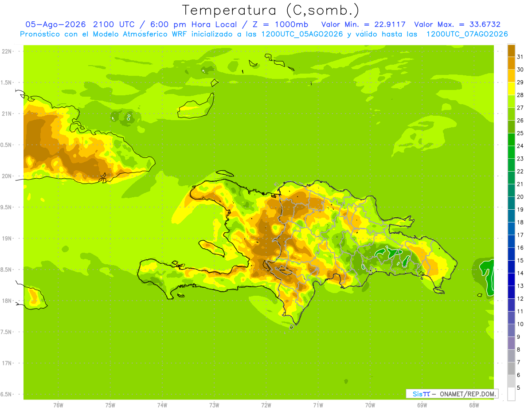
Task: Click the "17N" latitude axis label
Action: point(8,363)
